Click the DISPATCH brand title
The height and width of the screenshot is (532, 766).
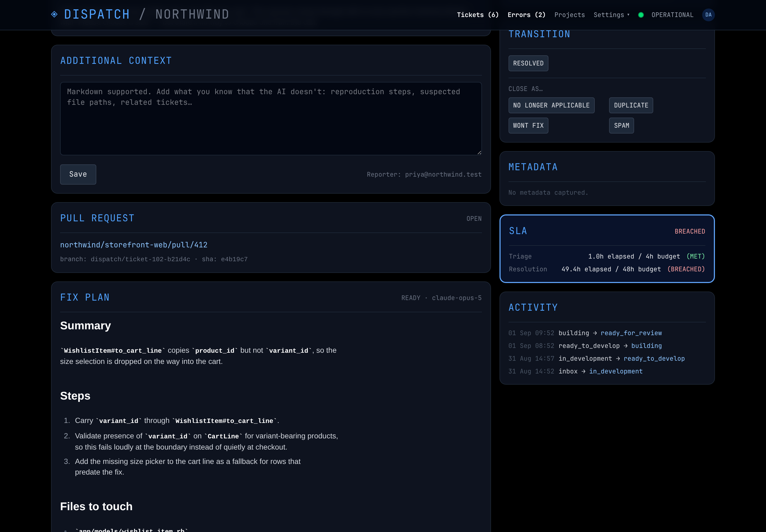(97, 14)
